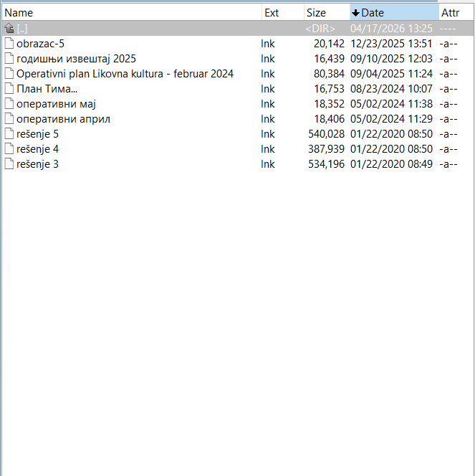Click the parent directory up-arrow icon
The image size is (475, 476).
pos(9,28)
